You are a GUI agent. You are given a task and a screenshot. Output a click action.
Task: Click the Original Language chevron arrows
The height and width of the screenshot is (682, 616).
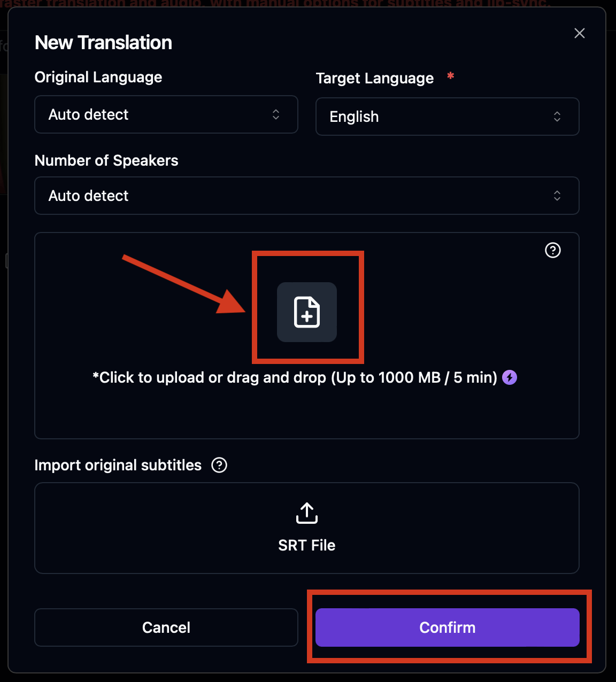point(276,114)
